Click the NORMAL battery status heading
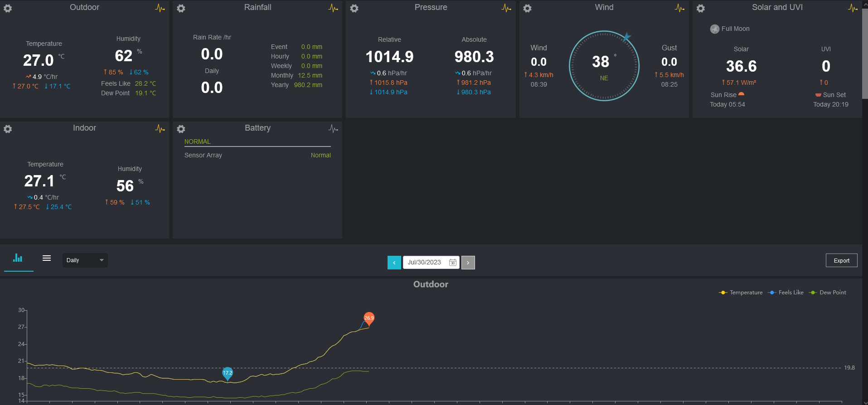The width and height of the screenshot is (868, 405). (198, 142)
